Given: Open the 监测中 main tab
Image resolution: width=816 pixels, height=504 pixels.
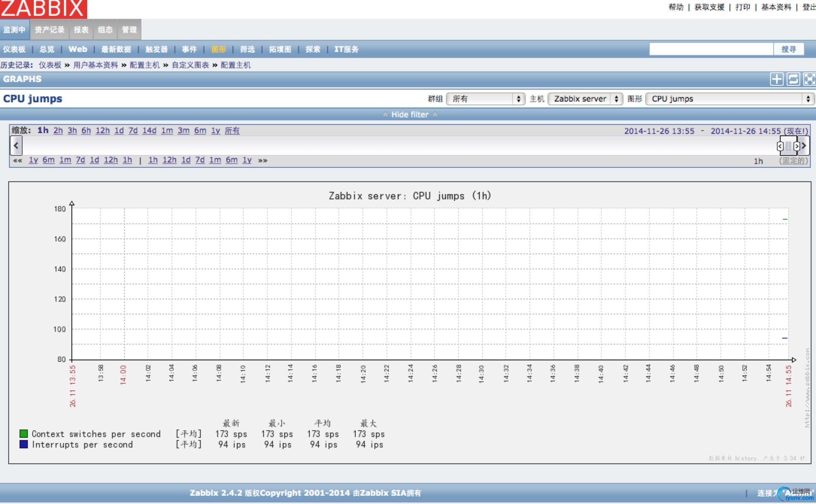Looking at the screenshot, I should pyautogui.click(x=15, y=30).
